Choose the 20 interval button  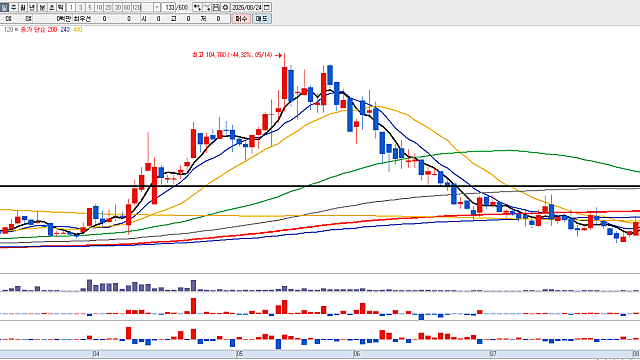point(109,7)
